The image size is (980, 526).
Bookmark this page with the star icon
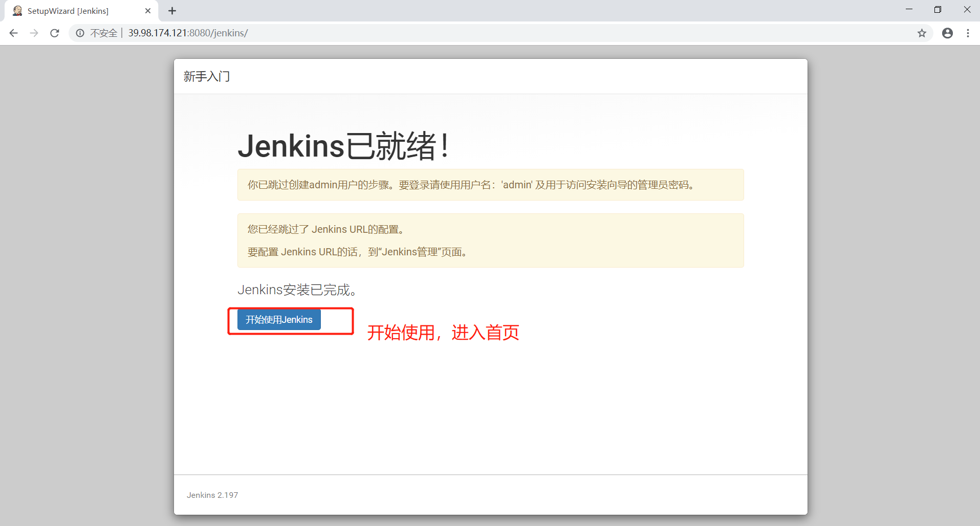922,33
